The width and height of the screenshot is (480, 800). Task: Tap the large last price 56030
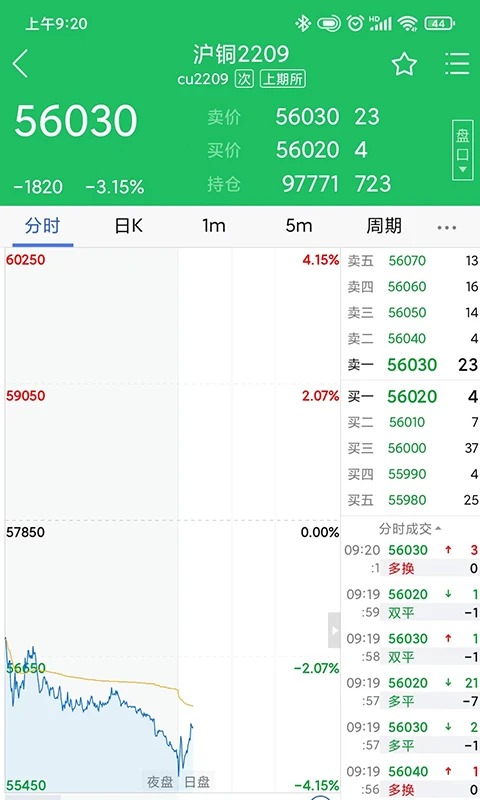(76, 121)
